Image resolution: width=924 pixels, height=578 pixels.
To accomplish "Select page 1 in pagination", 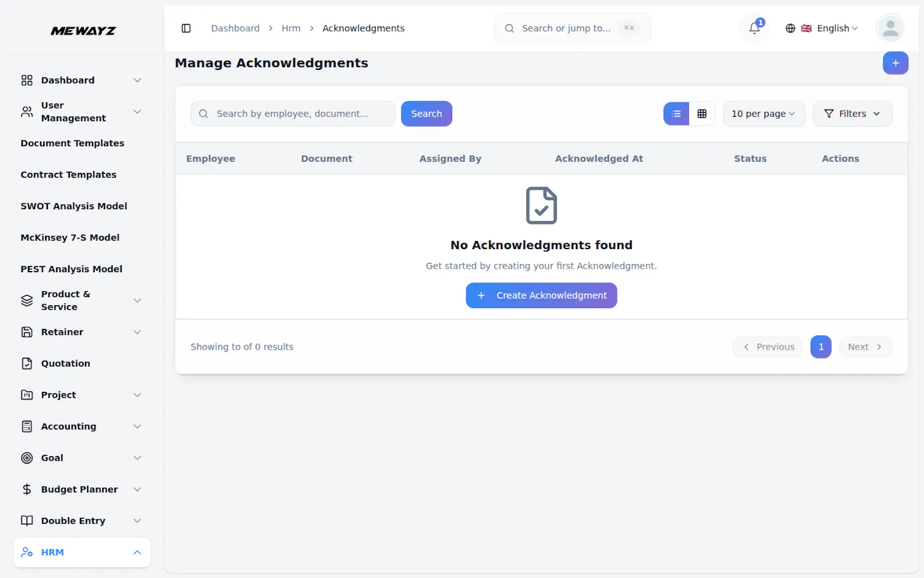I will 821,347.
